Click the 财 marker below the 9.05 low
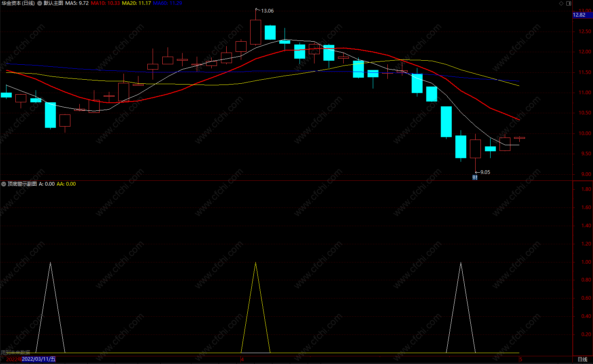Image resolution: width=593 pixels, height=364 pixels. click(475, 177)
